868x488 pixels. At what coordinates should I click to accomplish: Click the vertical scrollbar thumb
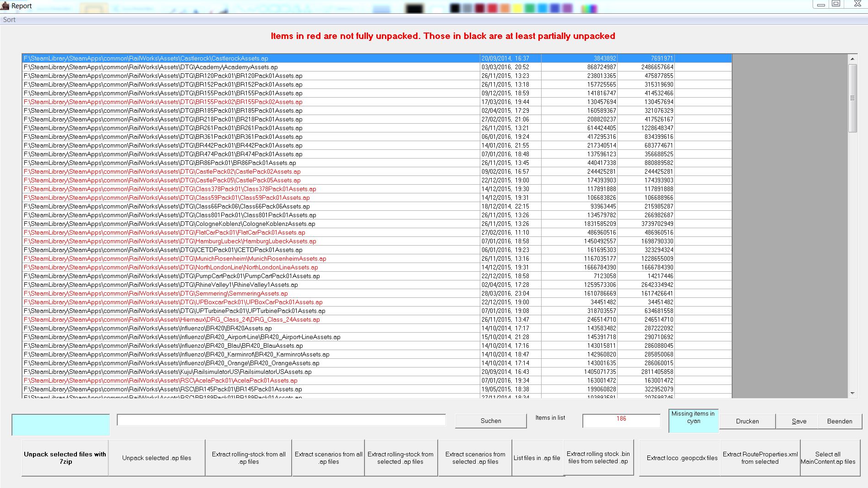click(852, 98)
